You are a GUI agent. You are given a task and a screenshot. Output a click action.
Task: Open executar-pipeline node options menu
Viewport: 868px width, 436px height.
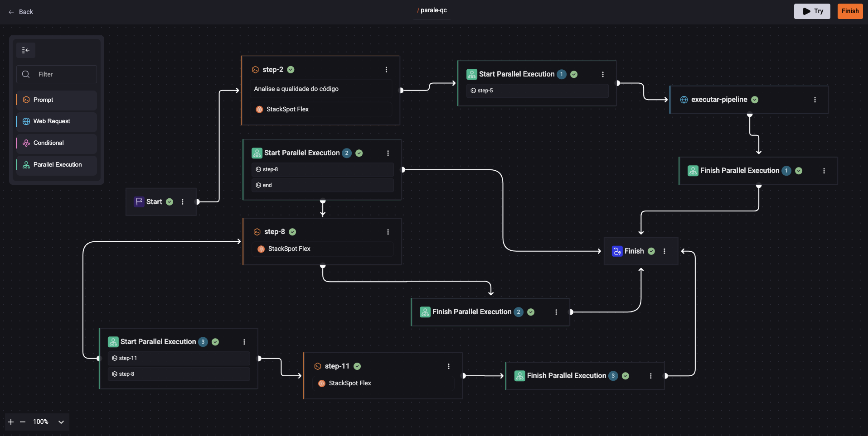point(815,100)
